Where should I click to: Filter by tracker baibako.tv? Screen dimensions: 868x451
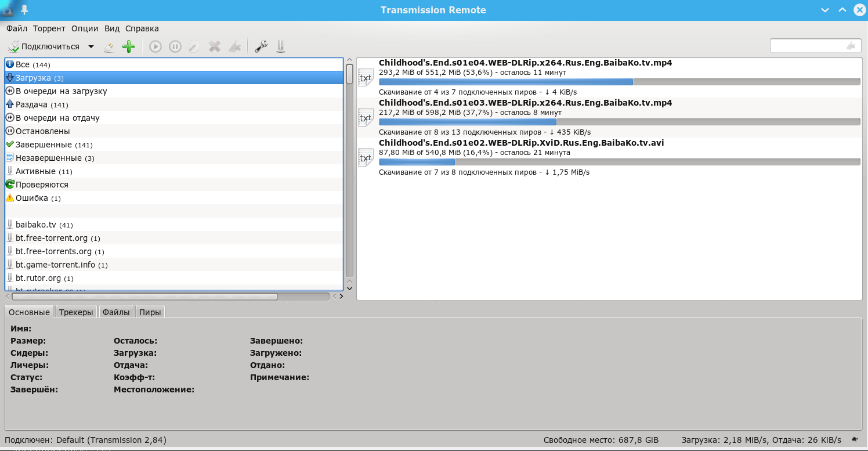[174, 225]
